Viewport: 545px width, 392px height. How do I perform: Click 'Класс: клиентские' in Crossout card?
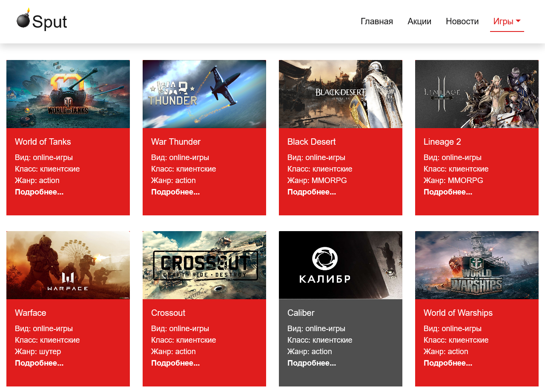(184, 340)
